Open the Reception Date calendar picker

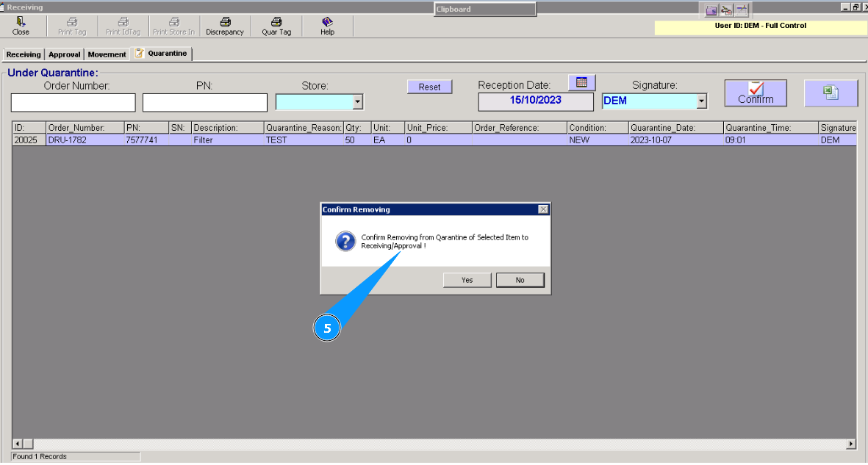point(581,82)
